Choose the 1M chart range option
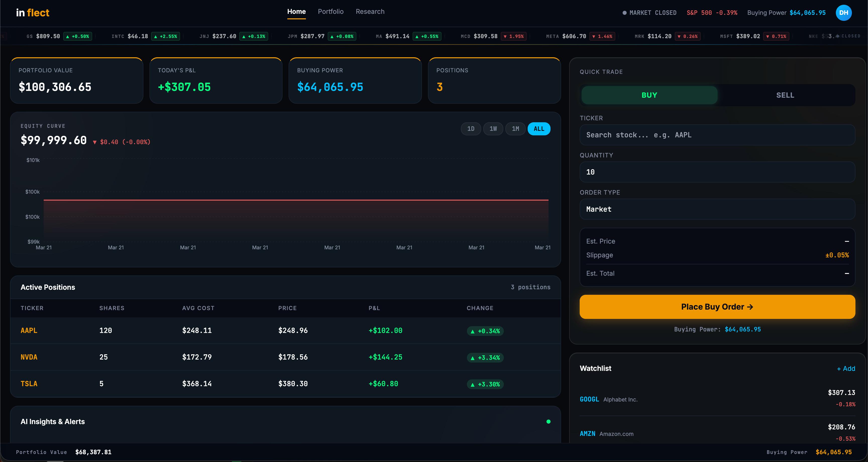Screen dimensions: 868x462 coord(515,129)
